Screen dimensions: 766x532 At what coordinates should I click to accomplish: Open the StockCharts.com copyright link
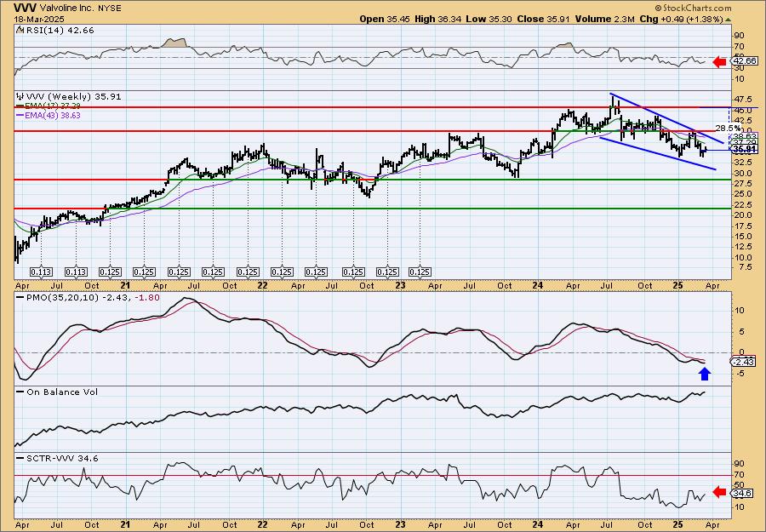(x=693, y=8)
